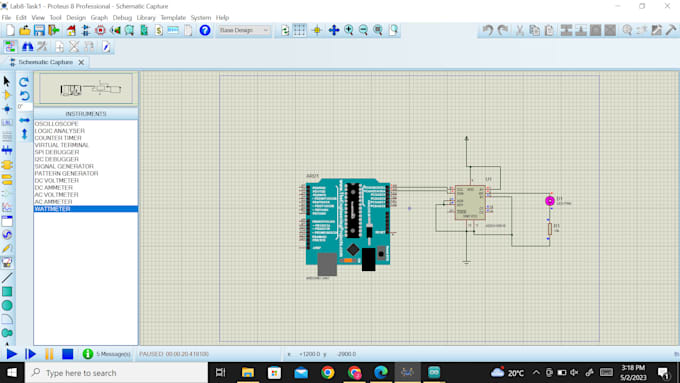Zoom in with the plus magnifier icon
This screenshot has width=680, height=383.
349,30
